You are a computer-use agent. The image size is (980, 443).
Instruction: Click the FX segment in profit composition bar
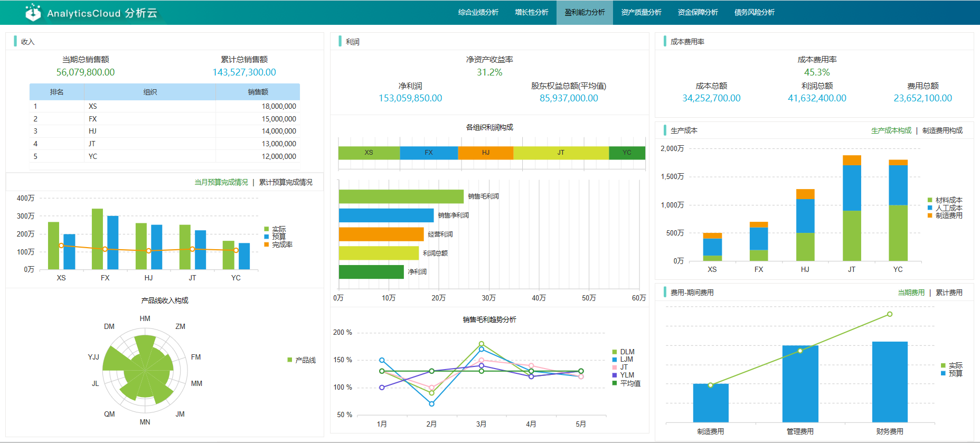click(429, 153)
